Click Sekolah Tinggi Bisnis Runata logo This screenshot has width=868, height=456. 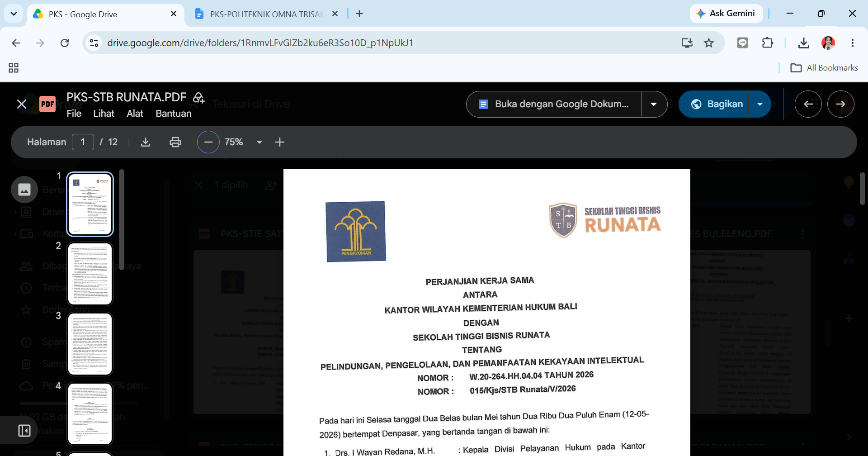click(x=605, y=220)
